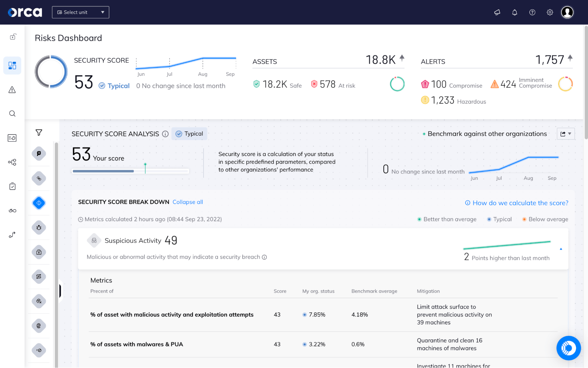Expand the export arrow beside benchmark chart
Image resolution: width=588 pixels, height=368 pixels.
click(569, 134)
